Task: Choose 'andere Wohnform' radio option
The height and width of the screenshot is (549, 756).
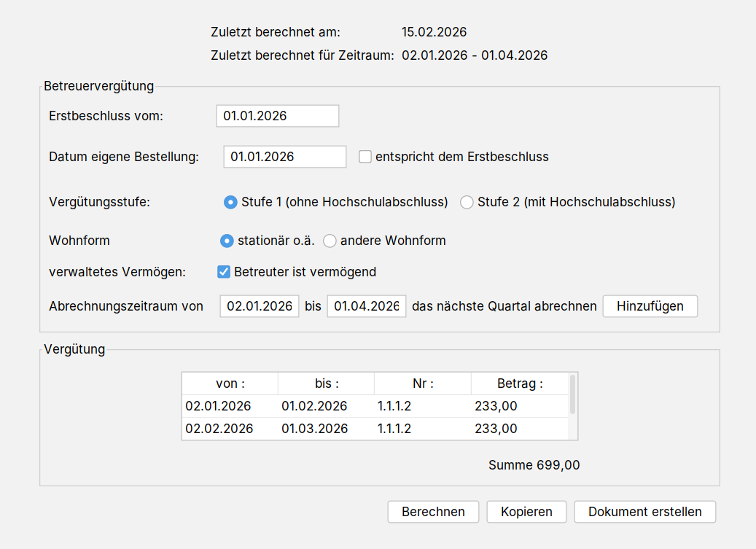Action: point(330,241)
